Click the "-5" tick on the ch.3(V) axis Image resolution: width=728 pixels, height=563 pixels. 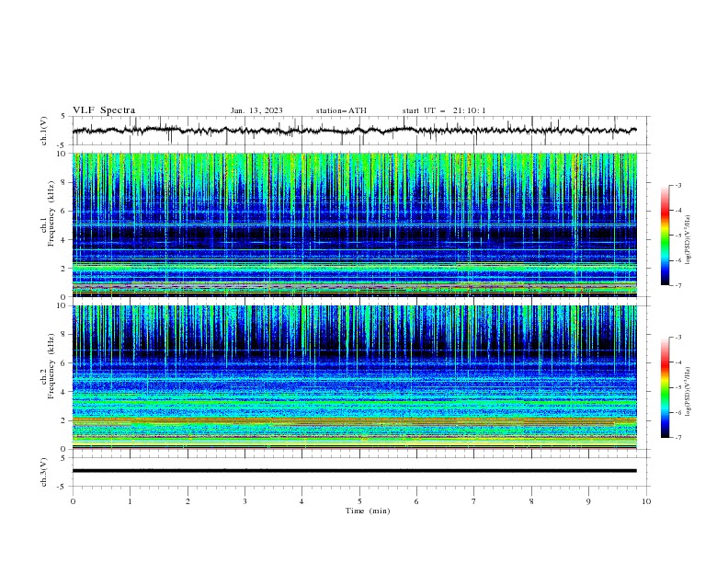pos(63,487)
